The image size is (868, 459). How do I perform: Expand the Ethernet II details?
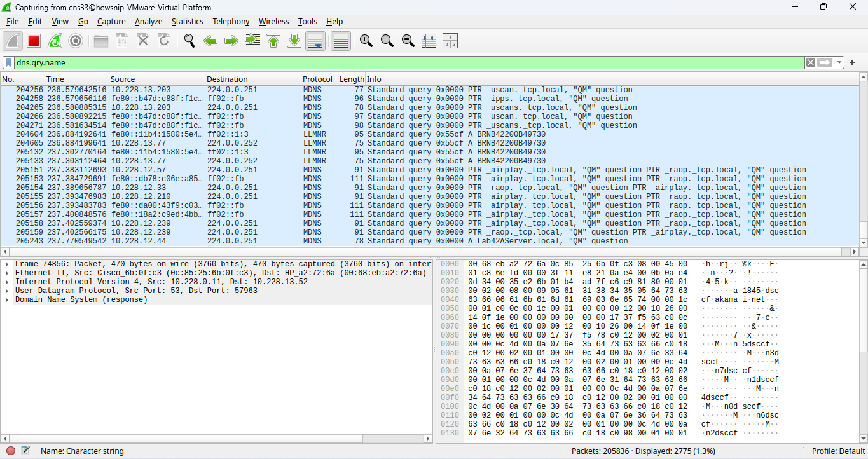click(x=6, y=273)
